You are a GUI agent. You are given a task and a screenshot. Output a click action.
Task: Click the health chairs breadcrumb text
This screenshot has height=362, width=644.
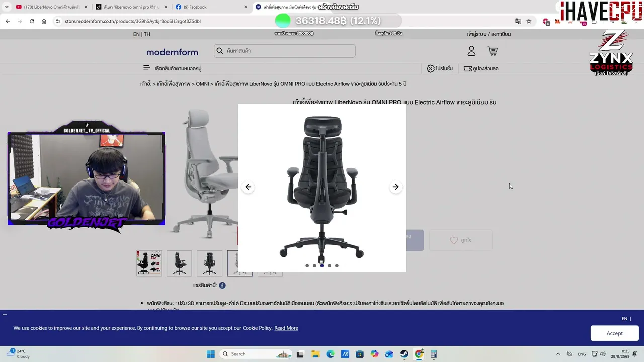(x=175, y=84)
